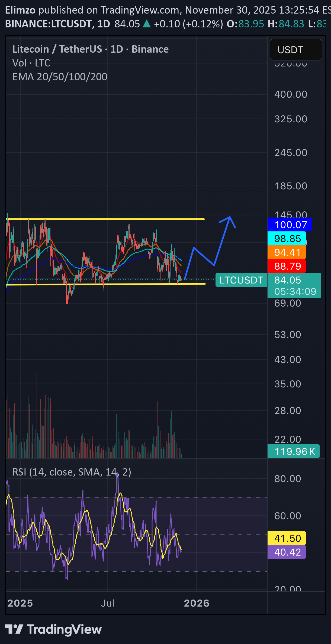Click the red 88.79 EMA price label
The width and height of the screenshot is (331, 644).
point(287,266)
